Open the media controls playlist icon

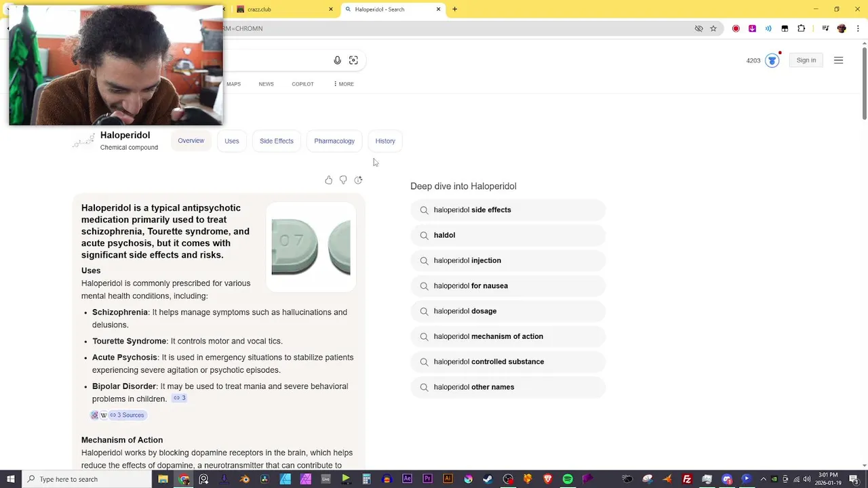(825, 28)
